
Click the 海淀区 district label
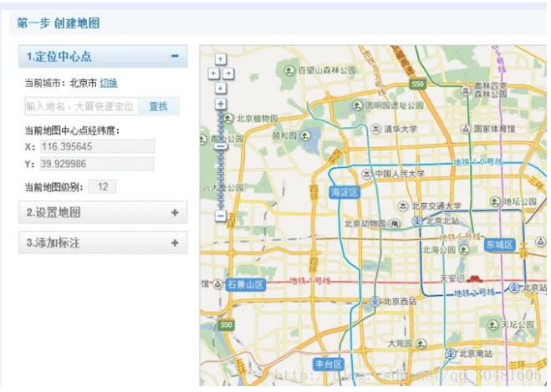click(x=344, y=192)
